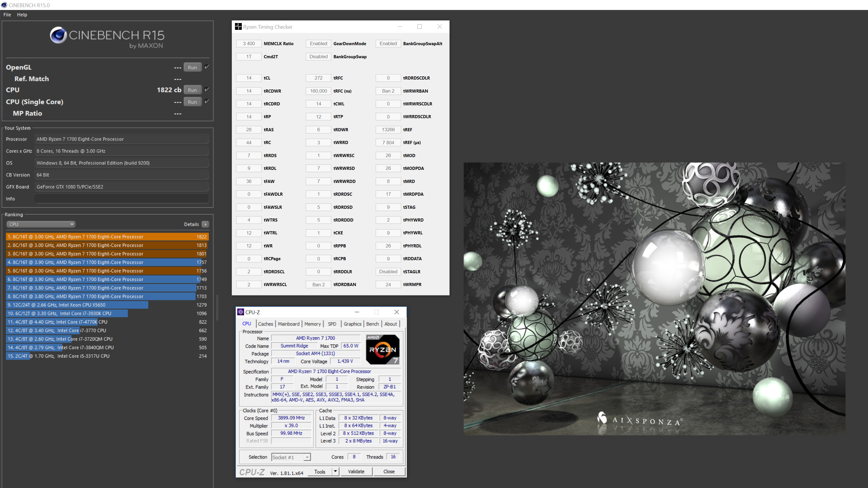Open the CPU ranking type dropdown
This screenshot has height=488, width=868.
click(x=41, y=224)
